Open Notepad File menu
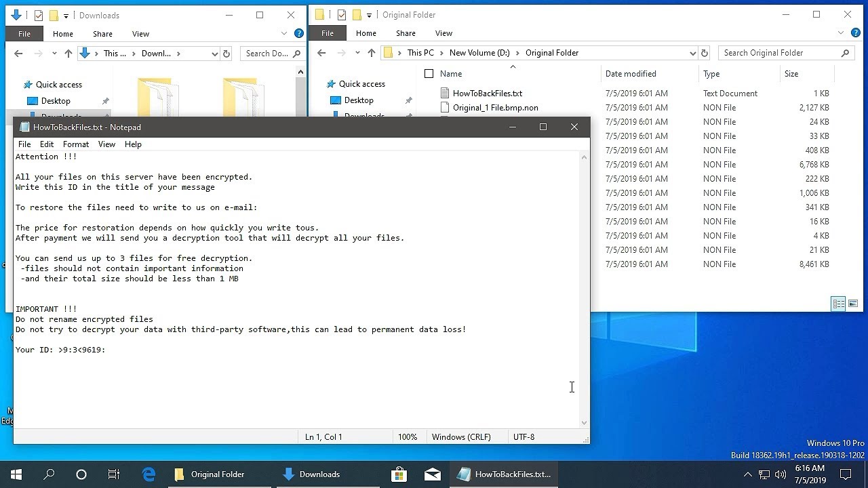 coord(24,144)
